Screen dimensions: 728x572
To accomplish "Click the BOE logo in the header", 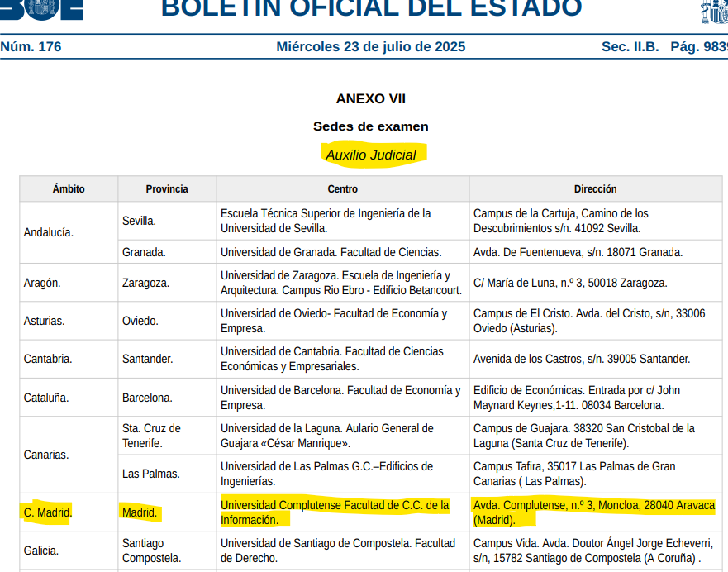I will (x=40, y=10).
